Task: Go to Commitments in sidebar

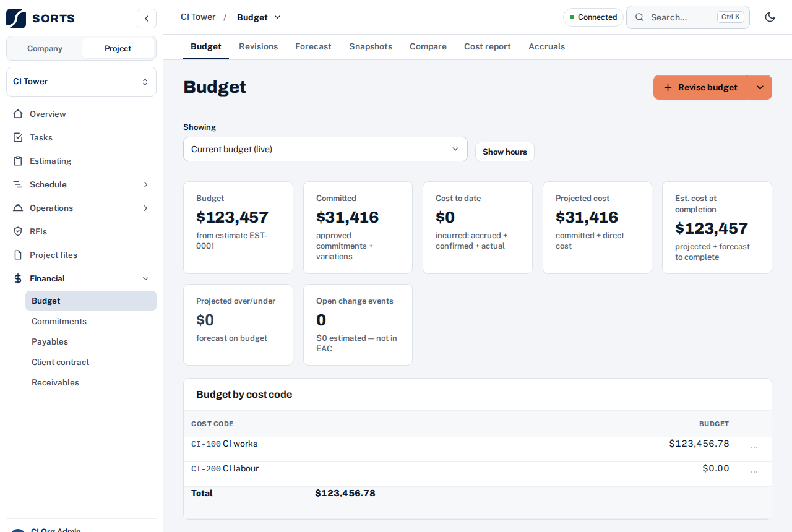Action: click(90, 321)
